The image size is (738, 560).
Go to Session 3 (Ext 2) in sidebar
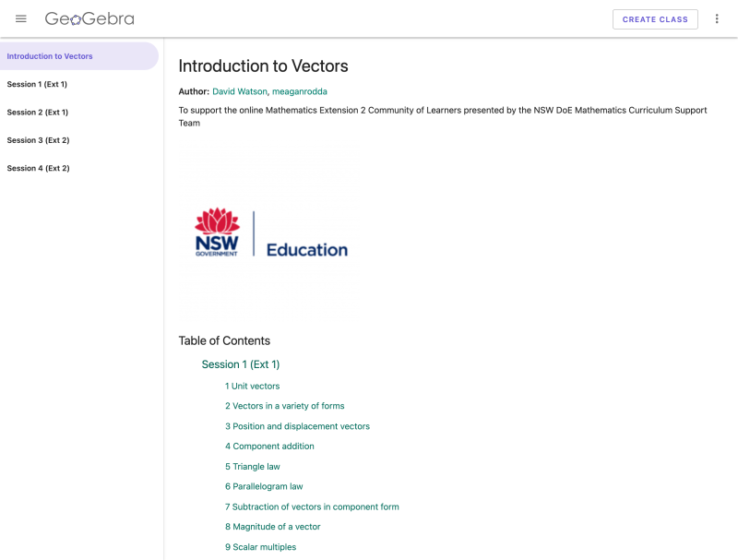click(38, 140)
